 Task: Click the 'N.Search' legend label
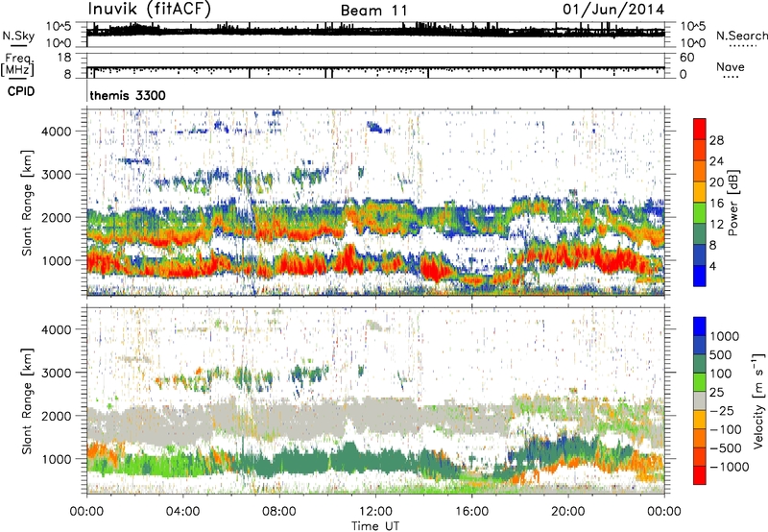coord(741,36)
